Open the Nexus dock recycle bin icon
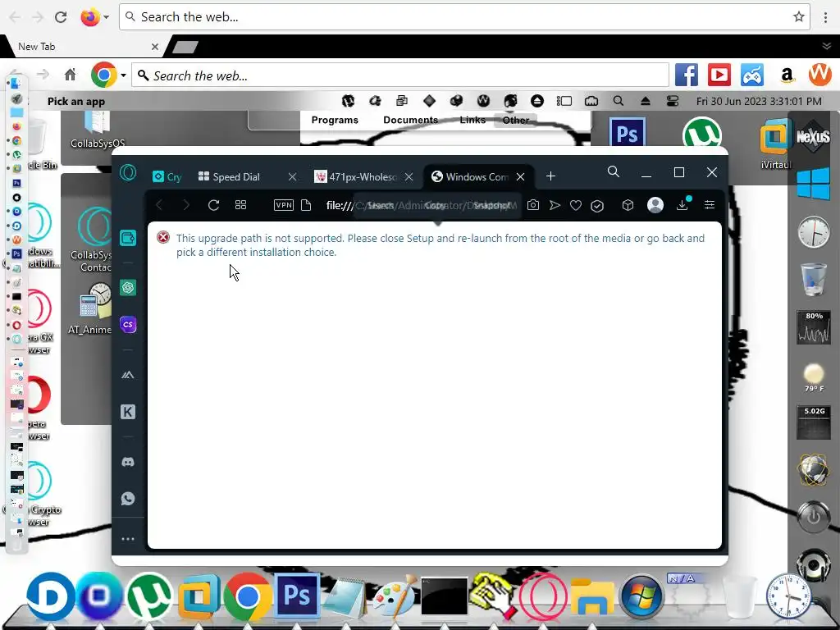840x630 pixels. tap(813, 279)
